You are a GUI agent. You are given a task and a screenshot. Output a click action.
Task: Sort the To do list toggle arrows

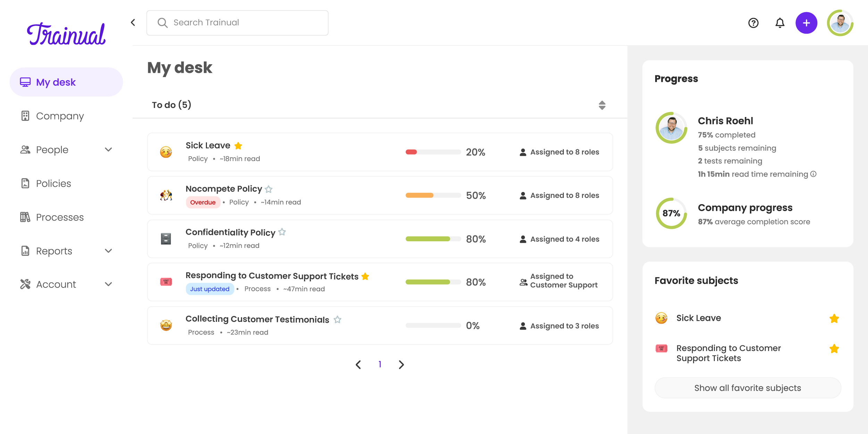coord(602,105)
